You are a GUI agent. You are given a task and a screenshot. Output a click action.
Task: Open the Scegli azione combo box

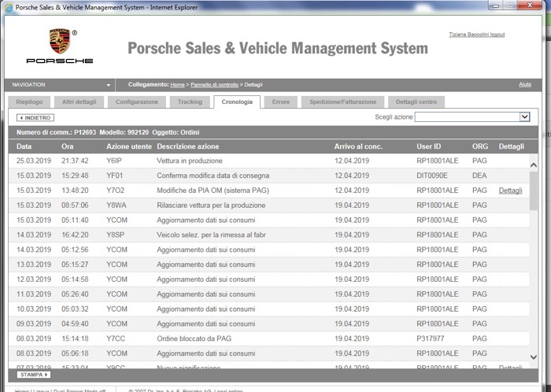pos(472,117)
